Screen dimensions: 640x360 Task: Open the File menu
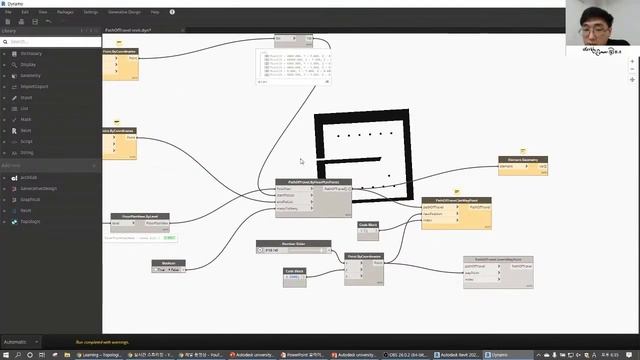pos(8,12)
